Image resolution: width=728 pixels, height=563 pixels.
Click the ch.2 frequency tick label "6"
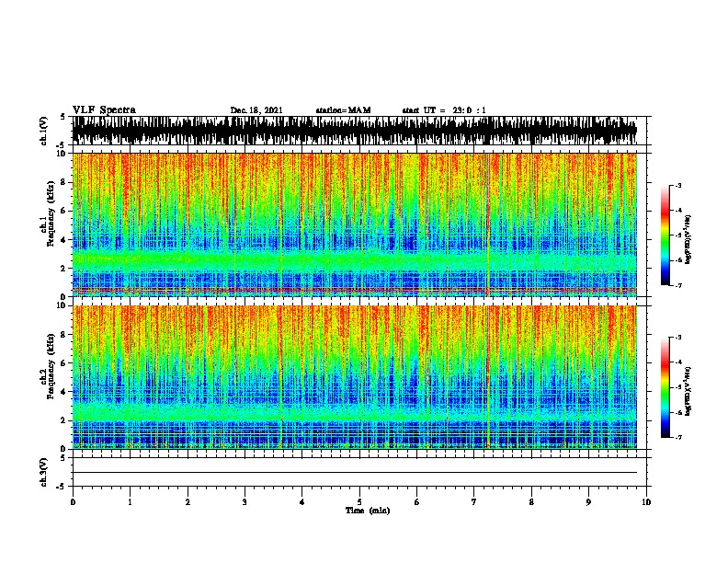tap(63, 363)
